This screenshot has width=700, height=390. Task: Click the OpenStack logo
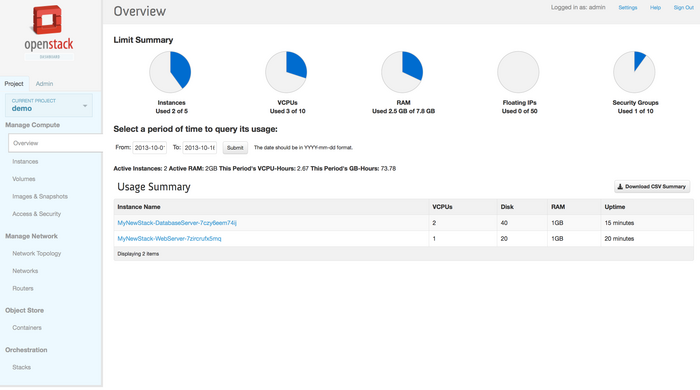pos(49,32)
